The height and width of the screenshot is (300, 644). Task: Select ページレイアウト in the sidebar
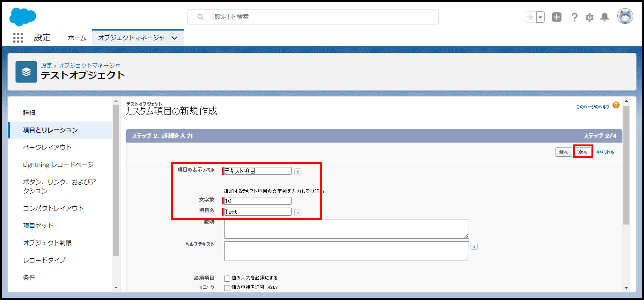point(47,147)
